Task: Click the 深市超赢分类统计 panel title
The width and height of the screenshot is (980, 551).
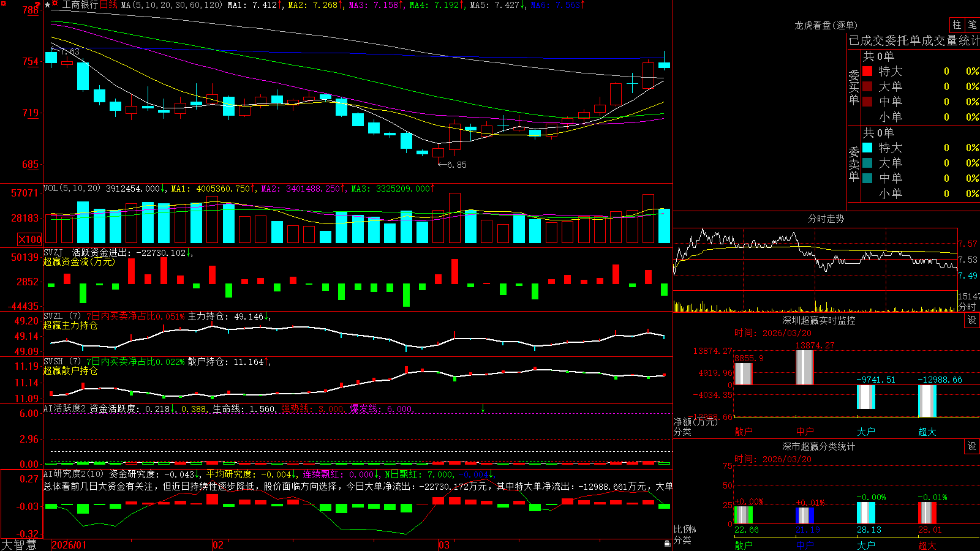Action: pos(819,446)
